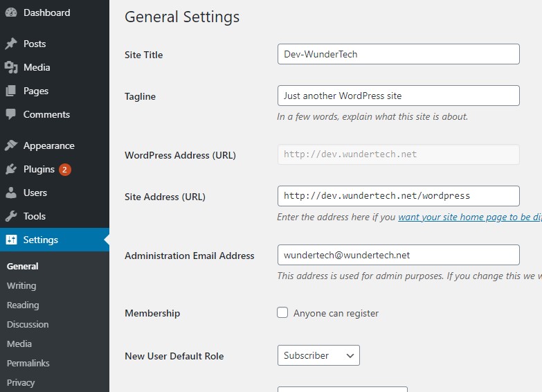Click the Administration Email Address field

pyautogui.click(x=398, y=255)
